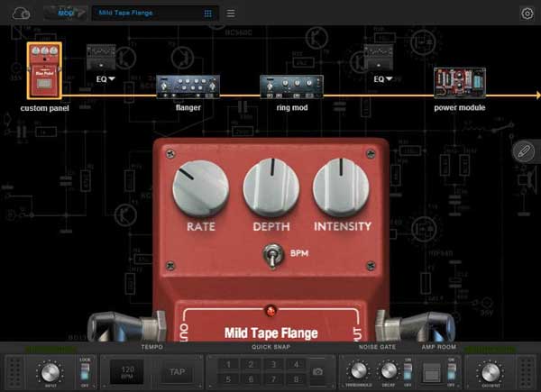This screenshot has width=541, height=392.
Task: Open the settings gear
Action: [527, 14]
